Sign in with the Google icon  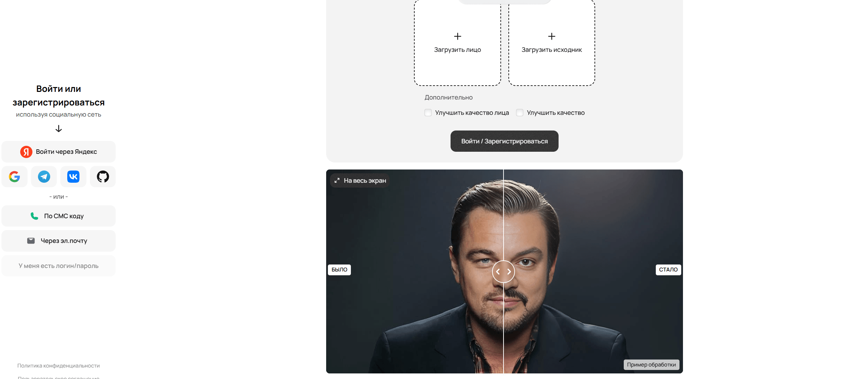(14, 177)
